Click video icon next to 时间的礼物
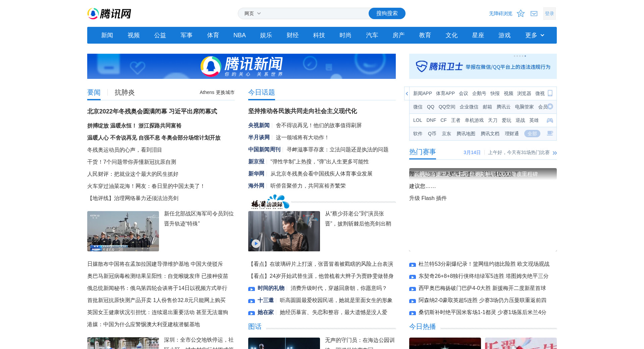Image resolution: width=644 pixels, height=349 pixels. tap(252, 289)
